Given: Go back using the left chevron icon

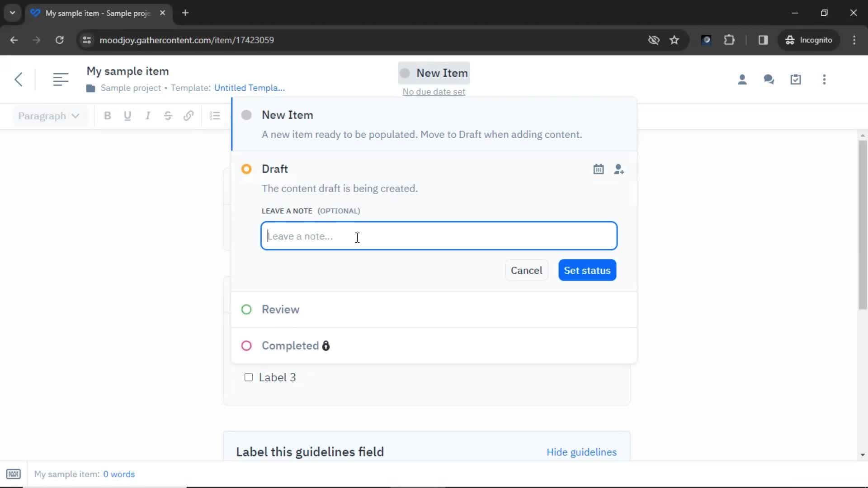Looking at the screenshot, I should coord(18,80).
